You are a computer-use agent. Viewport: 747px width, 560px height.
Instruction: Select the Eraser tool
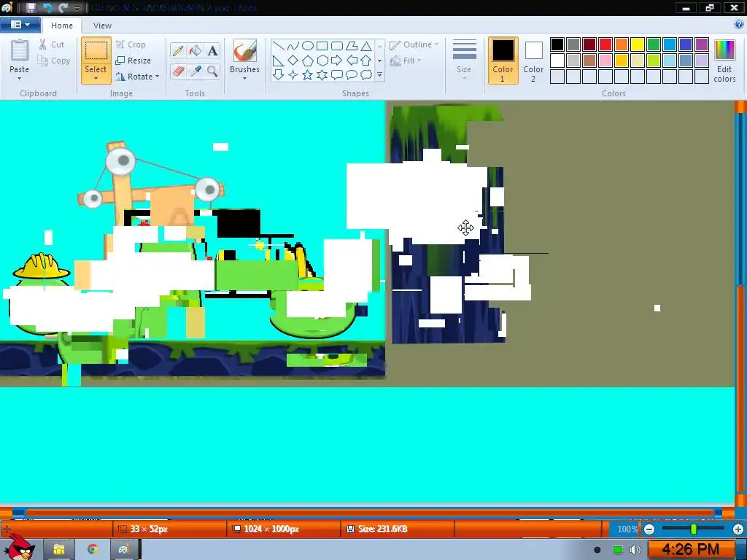click(178, 71)
